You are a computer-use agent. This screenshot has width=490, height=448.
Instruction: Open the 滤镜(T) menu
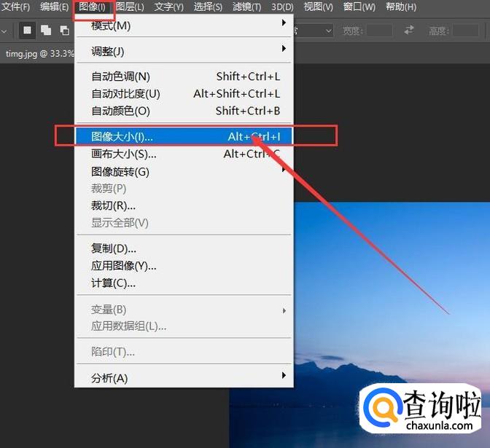246,7
